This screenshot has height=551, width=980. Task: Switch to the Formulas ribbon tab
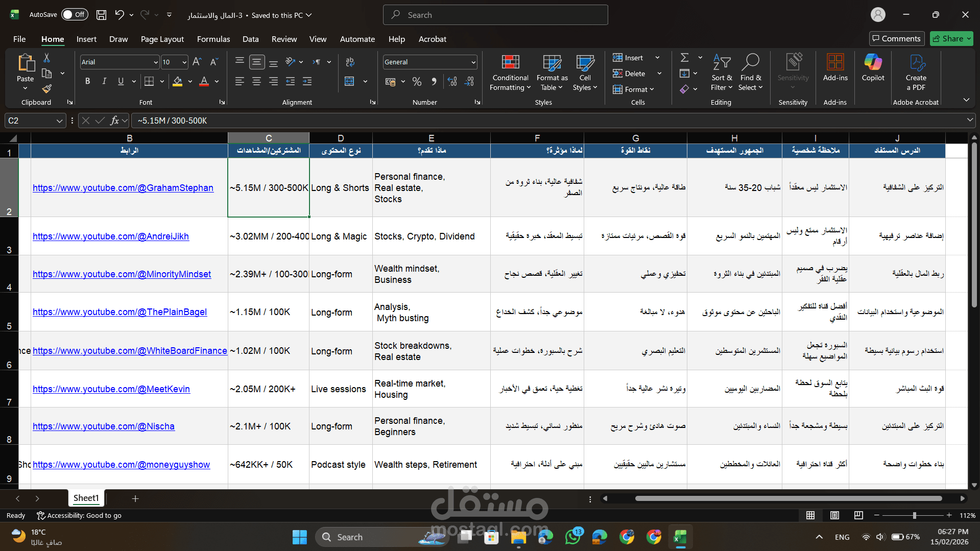213,39
